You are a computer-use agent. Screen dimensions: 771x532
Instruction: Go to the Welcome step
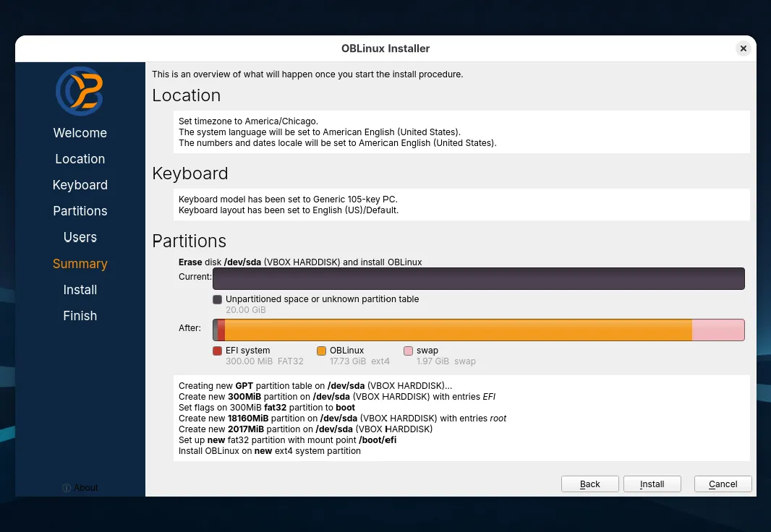pyautogui.click(x=80, y=132)
